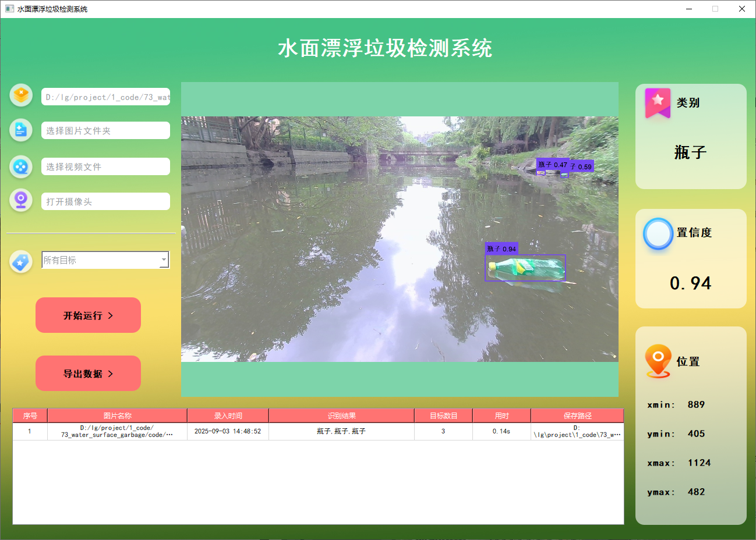Click the 序号 column header
The image size is (756, 540).
tap(30, 415)
